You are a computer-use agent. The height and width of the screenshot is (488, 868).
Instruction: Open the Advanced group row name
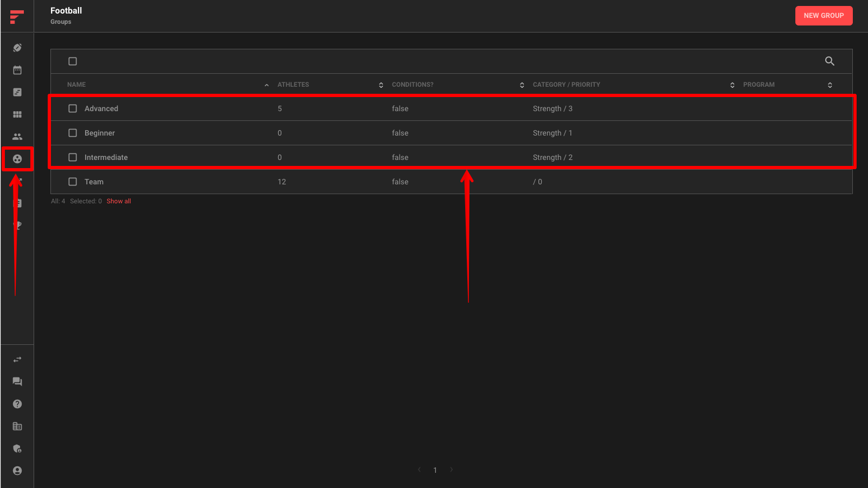tap(101, 108)
